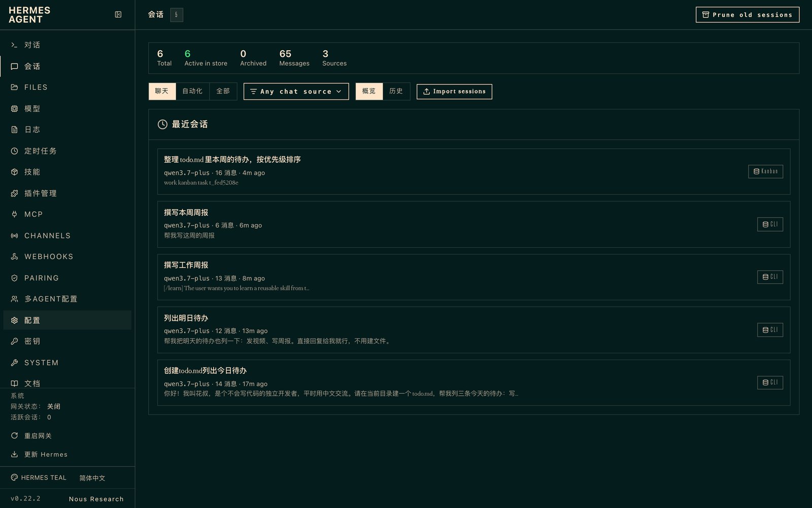Open the 列出明日待办 session
The width and height of the screenshot is (812, 508).
pos(473,330)
